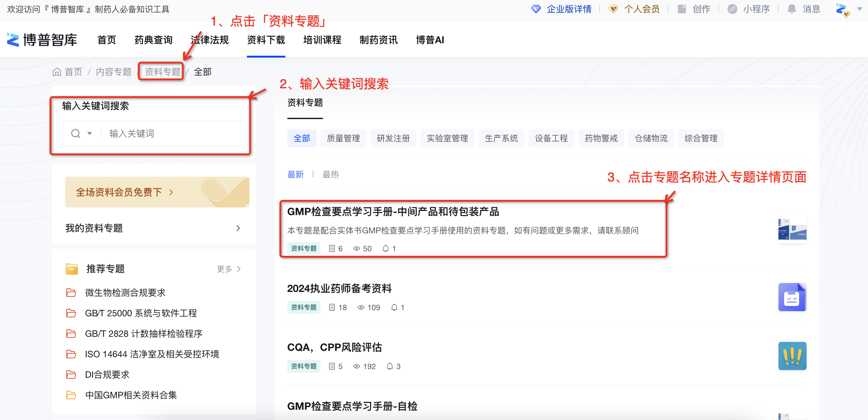Open the search type dropdown arrow
This screenshot has height=420, width=868.
90,133
